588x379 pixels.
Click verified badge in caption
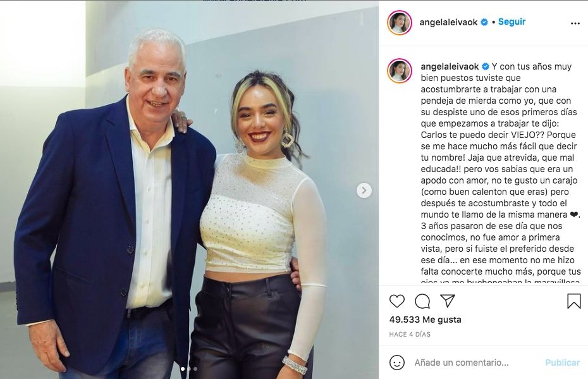pyautogui.click(x=485, y=66)
